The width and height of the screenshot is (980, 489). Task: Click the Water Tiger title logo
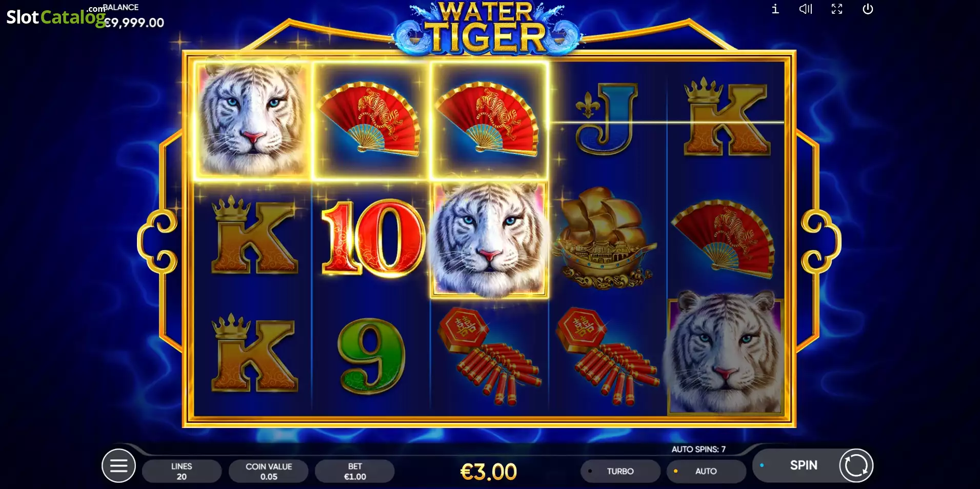click(x=487, y=28)
